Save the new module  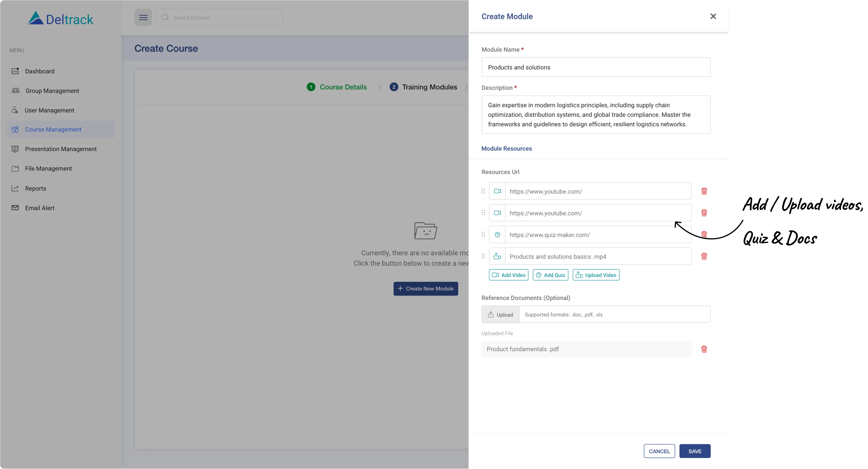click(x=694, y=451)
